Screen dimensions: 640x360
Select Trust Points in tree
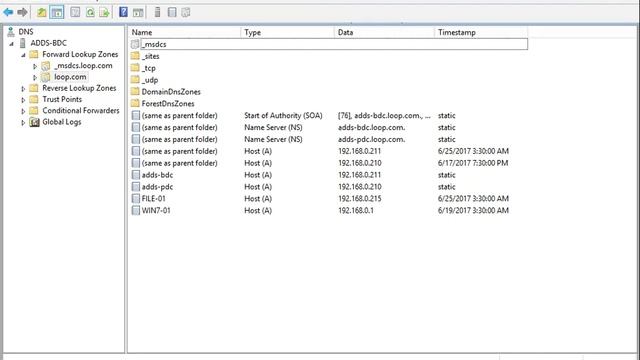pyautogui.click(x=62, y=99)
